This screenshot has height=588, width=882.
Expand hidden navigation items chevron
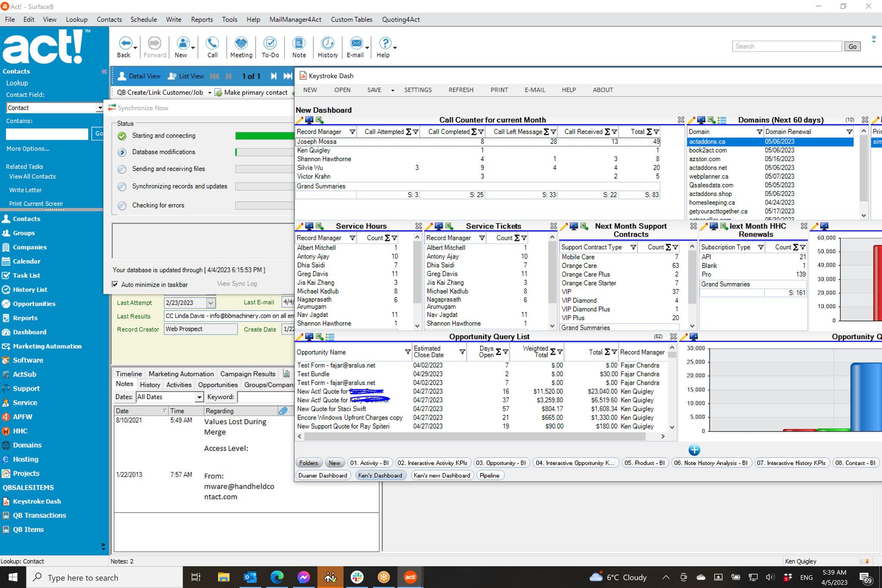point(103,547)
